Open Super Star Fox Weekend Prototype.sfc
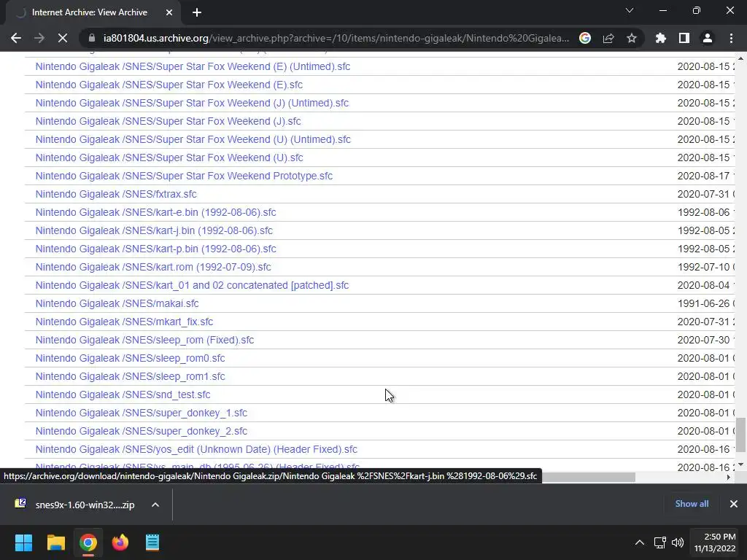 click(184, 176)
